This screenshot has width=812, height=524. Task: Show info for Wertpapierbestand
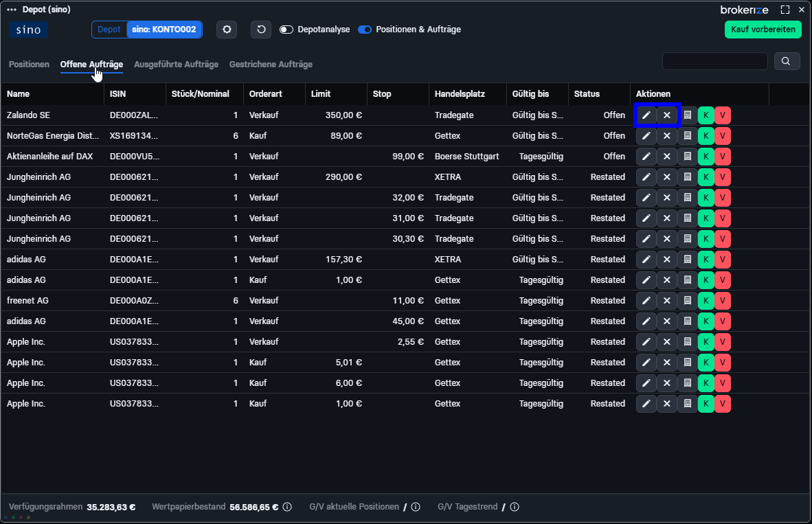(287, 507)
